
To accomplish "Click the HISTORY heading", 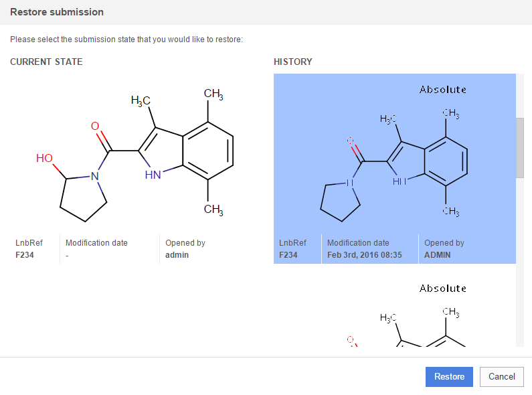I will click(x=293, y=62).
